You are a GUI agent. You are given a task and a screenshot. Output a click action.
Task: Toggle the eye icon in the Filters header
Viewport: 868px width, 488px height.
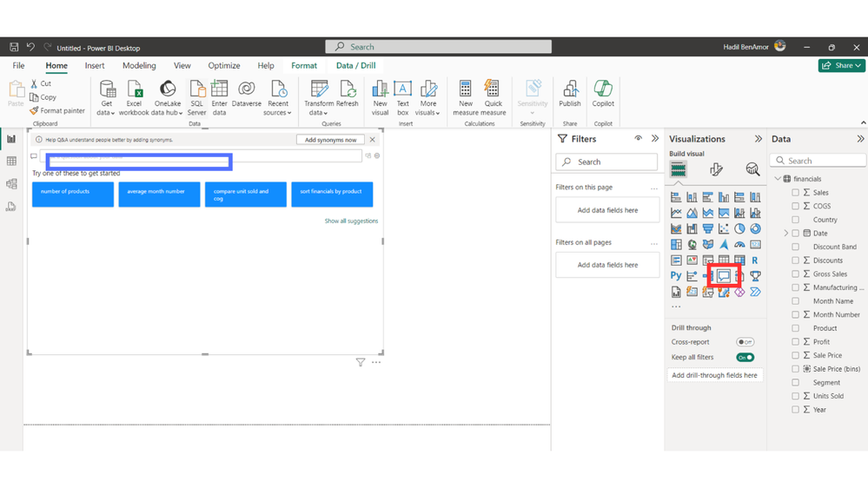639,138
